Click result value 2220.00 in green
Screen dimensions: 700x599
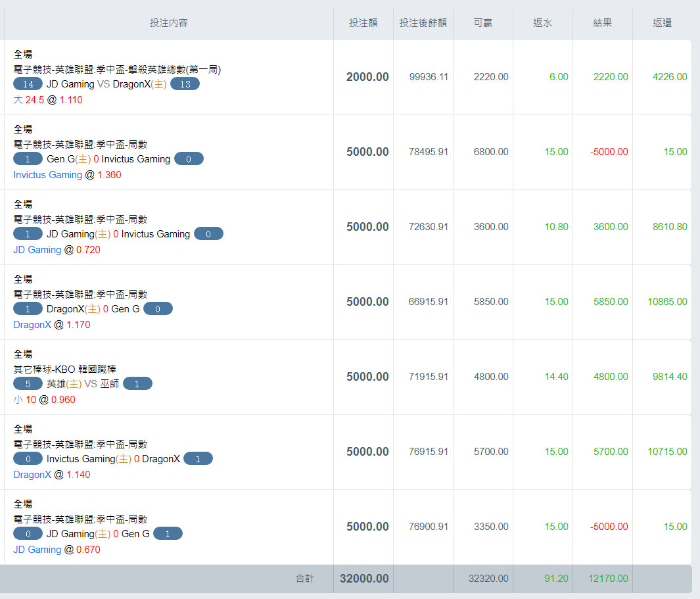(611, 77)
